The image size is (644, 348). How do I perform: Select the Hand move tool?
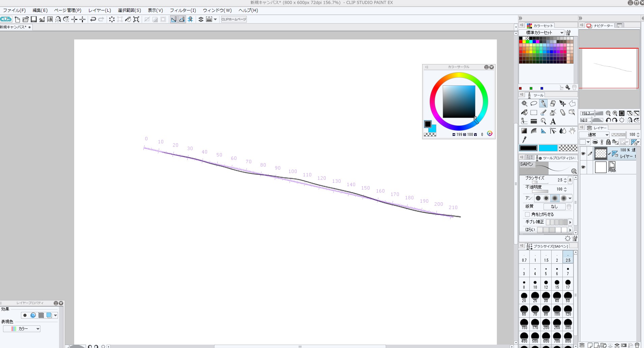[572, 131]
